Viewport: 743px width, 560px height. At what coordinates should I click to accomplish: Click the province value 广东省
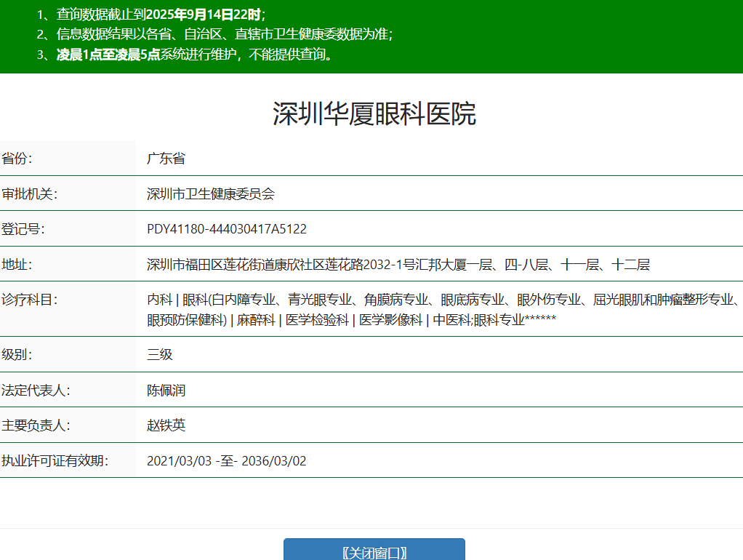(166, 159)
